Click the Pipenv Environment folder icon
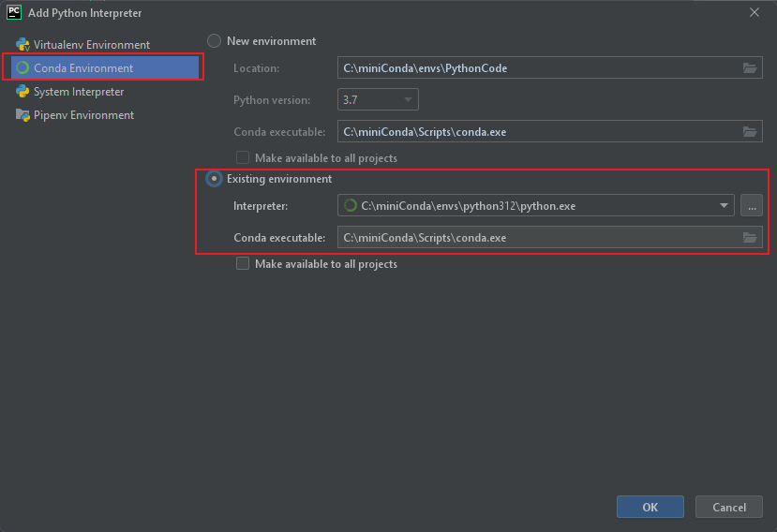Image resolution: width=777 pixels, height=532 pixels. tap(22, 115)
